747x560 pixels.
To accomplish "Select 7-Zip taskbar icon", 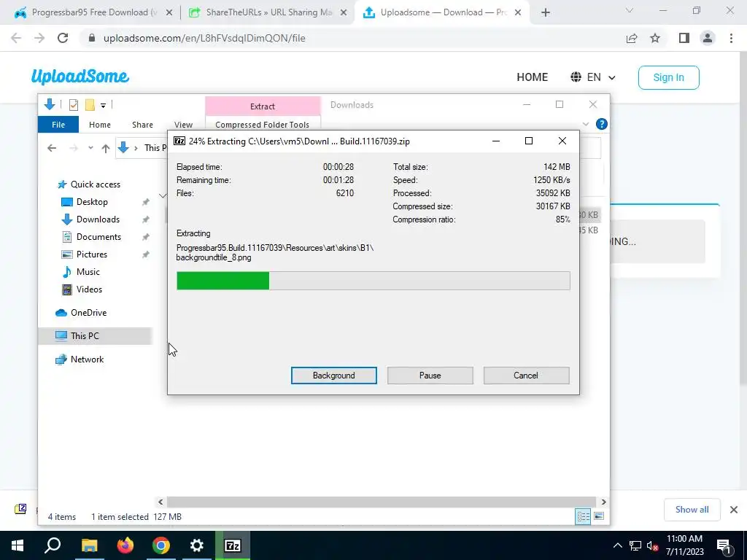I will tap(233, 545).
